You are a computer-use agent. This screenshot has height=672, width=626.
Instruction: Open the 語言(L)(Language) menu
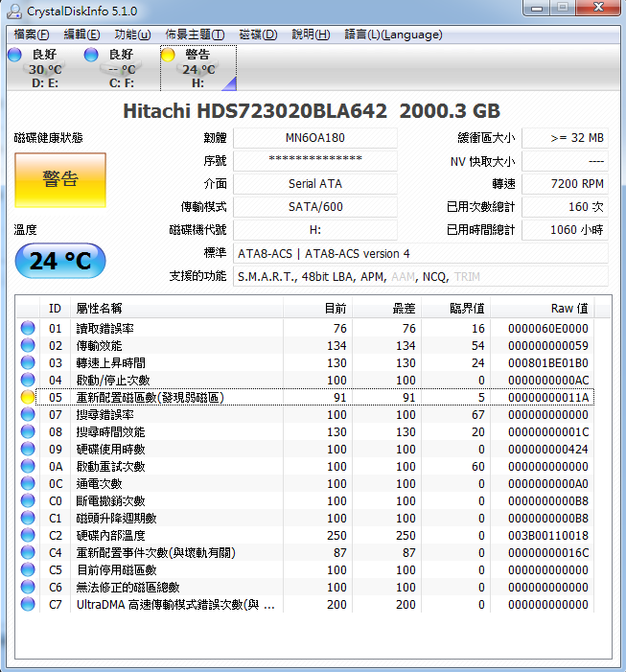pyautogui.click(x=393, y=35)
